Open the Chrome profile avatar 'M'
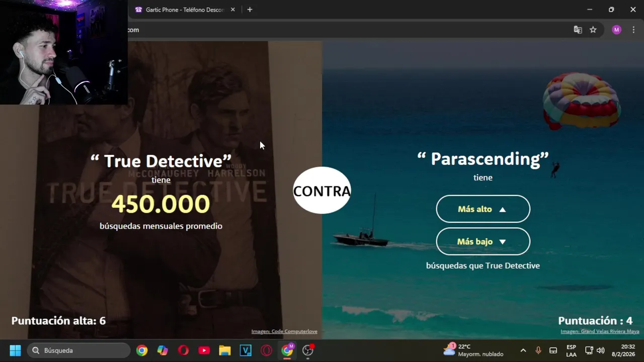 click(x=616, y=30)
